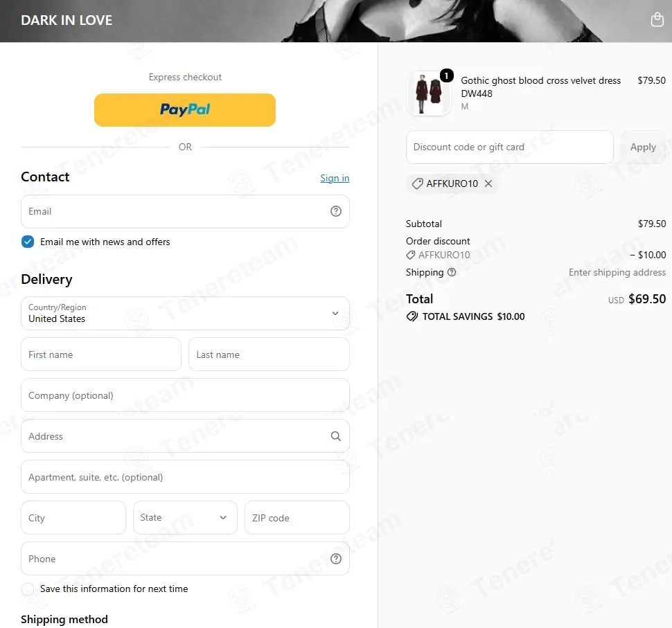Click the total savings tag icon
The width and height of the screenshot is (672, 628).
point(412,316)
